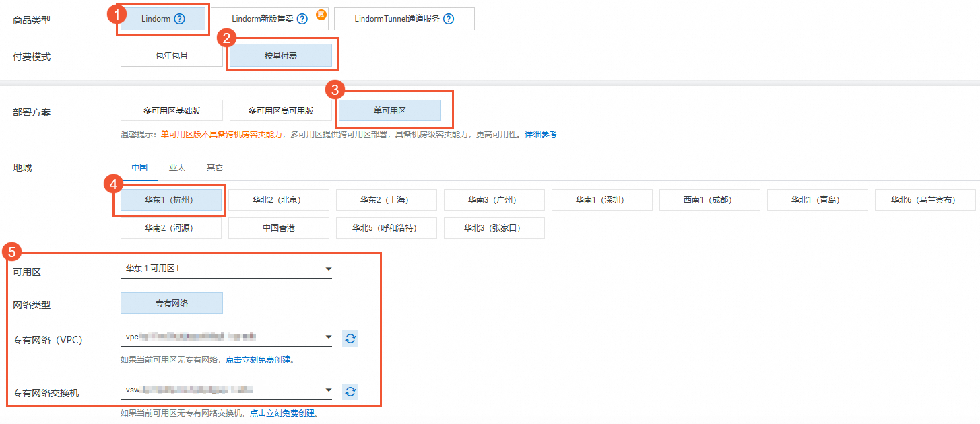This screenshot has height=424, width=980.
Task: Select LindormTunnel通道服务 product type
Action: [x=404, y=19]
